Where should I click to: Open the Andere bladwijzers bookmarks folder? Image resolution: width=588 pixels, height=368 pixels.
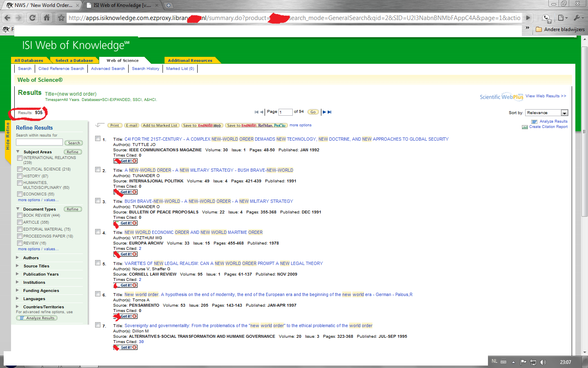pos(560,29)
